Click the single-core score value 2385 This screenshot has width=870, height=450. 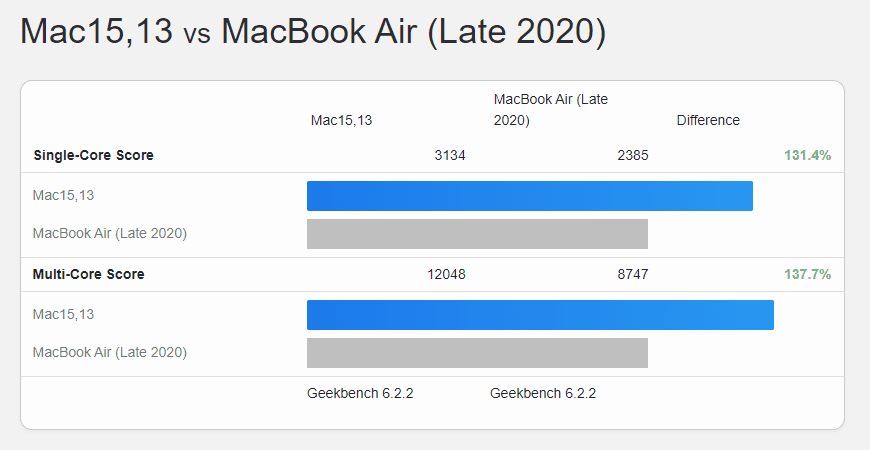pos(632,155)
